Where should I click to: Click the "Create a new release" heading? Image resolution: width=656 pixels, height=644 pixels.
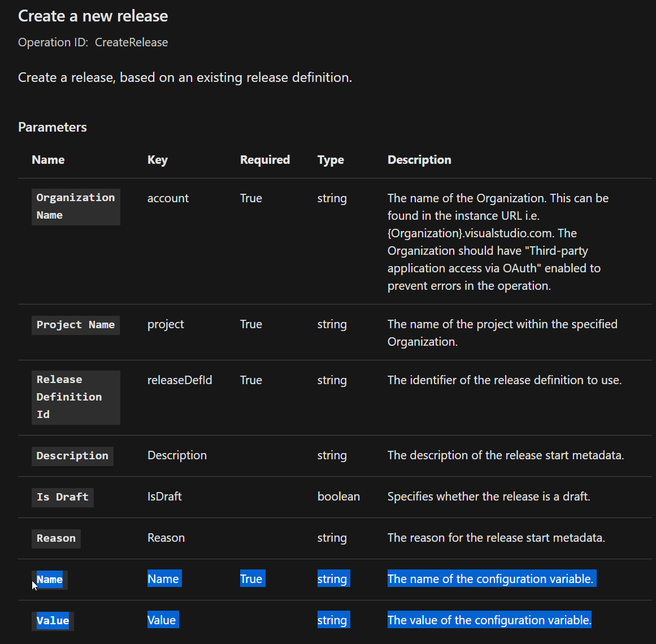pyautogui.click(x=93, y=16)
